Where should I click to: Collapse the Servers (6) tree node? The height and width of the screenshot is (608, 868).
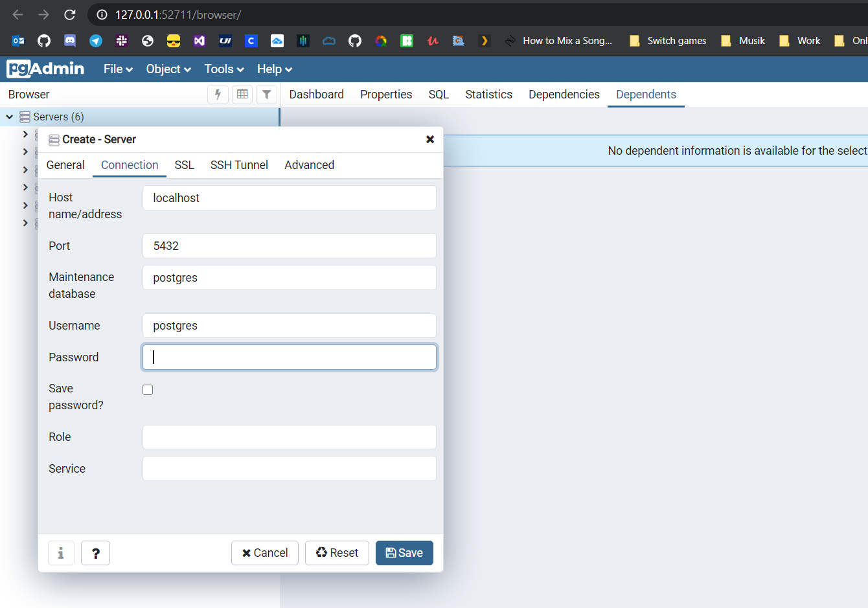[x=10, y=117]
